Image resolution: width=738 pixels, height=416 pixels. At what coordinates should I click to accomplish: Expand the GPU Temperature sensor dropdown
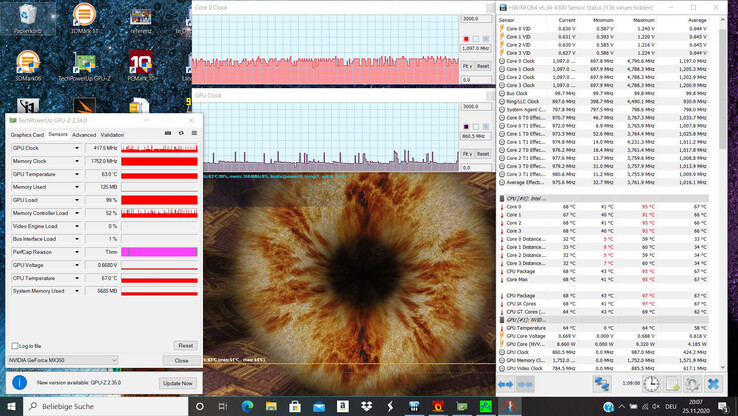(77, 174)
